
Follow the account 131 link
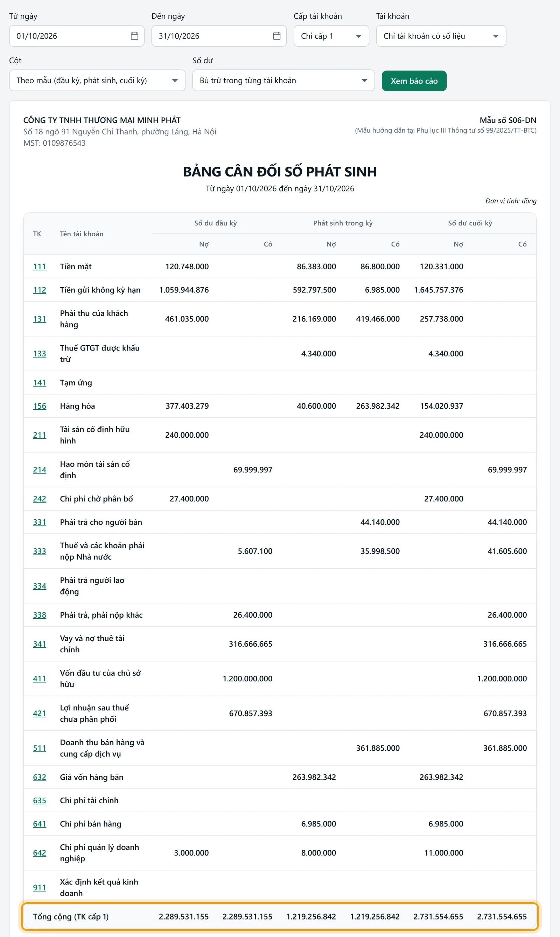coord(40,319)
